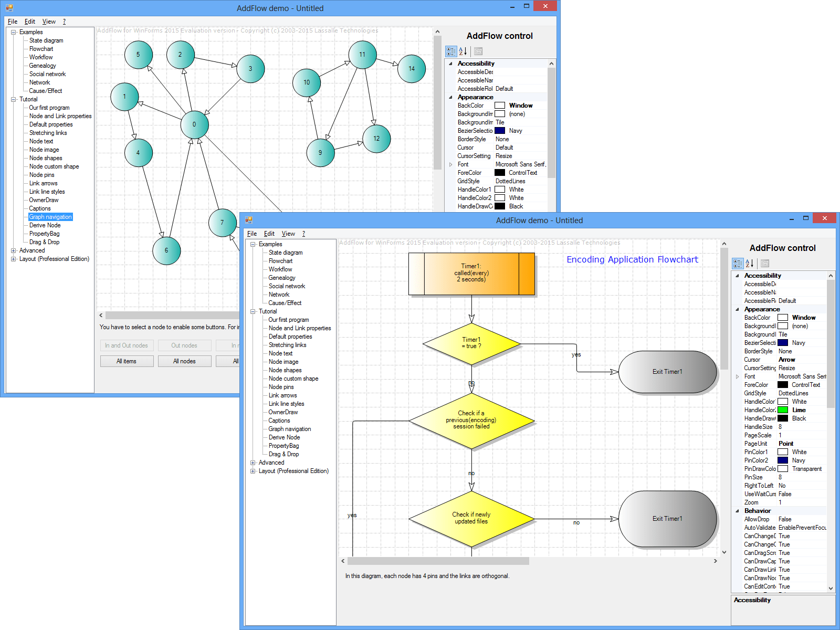840x630 pixels.
Task: Click GridStyle DottedLines value in back window
Action: coord(510,181)
